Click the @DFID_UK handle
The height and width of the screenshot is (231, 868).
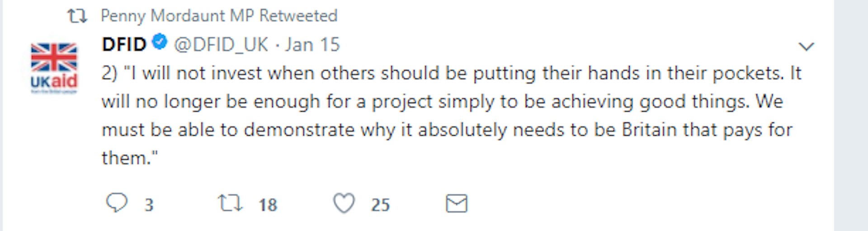coord(221,45)
